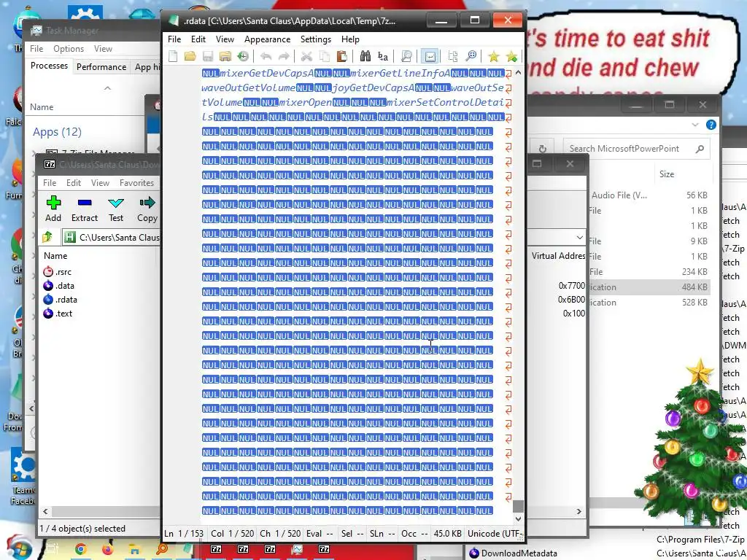The height and width of the screenshot is (560, 747).
Task: Toggle the Word Wrap button
Action: coord(430,57)
